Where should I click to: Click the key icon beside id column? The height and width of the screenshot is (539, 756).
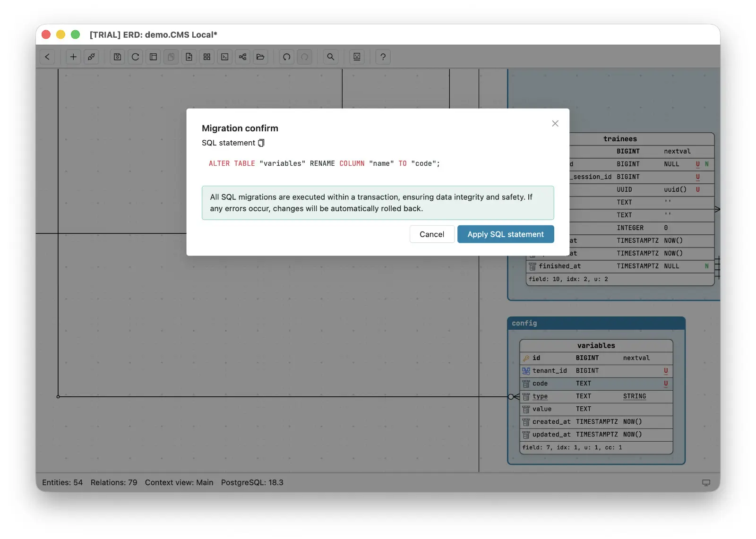[526, 358]
